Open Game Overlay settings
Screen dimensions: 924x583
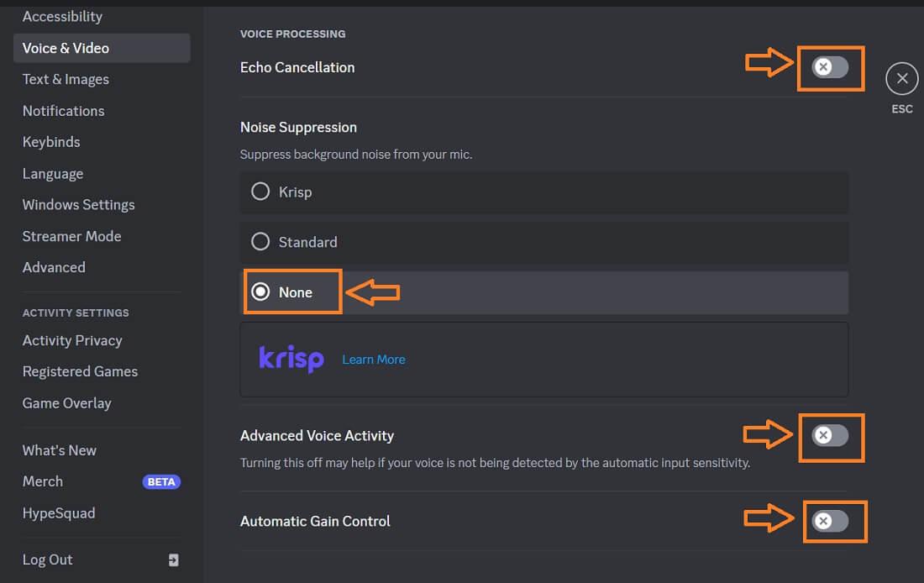coord(66,403)
